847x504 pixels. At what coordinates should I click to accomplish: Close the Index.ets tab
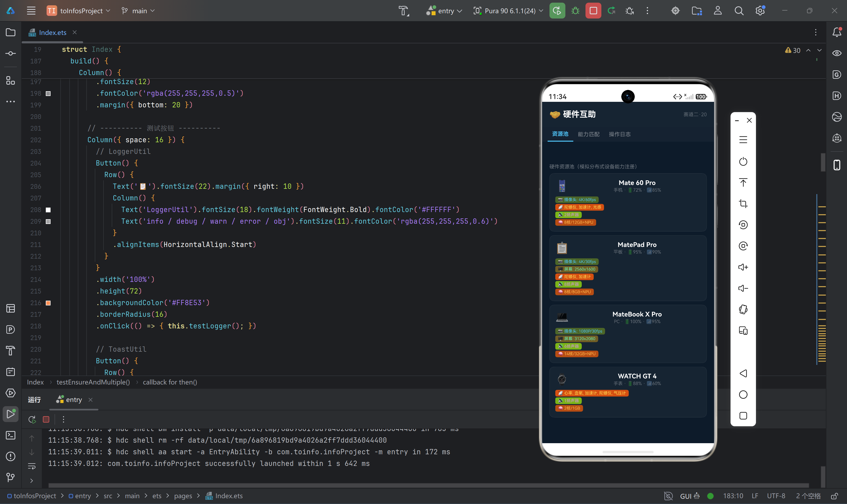tap(75, 32)
